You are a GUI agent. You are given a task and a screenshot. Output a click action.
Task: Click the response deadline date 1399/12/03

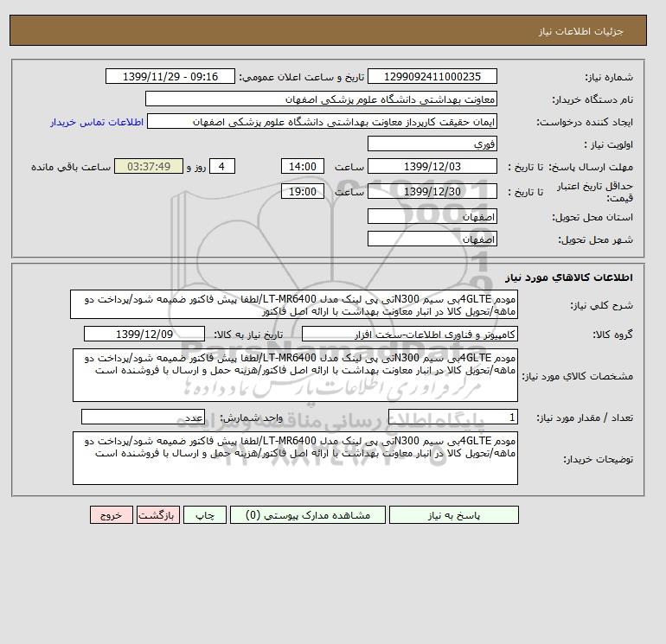(x=432, y=167)
